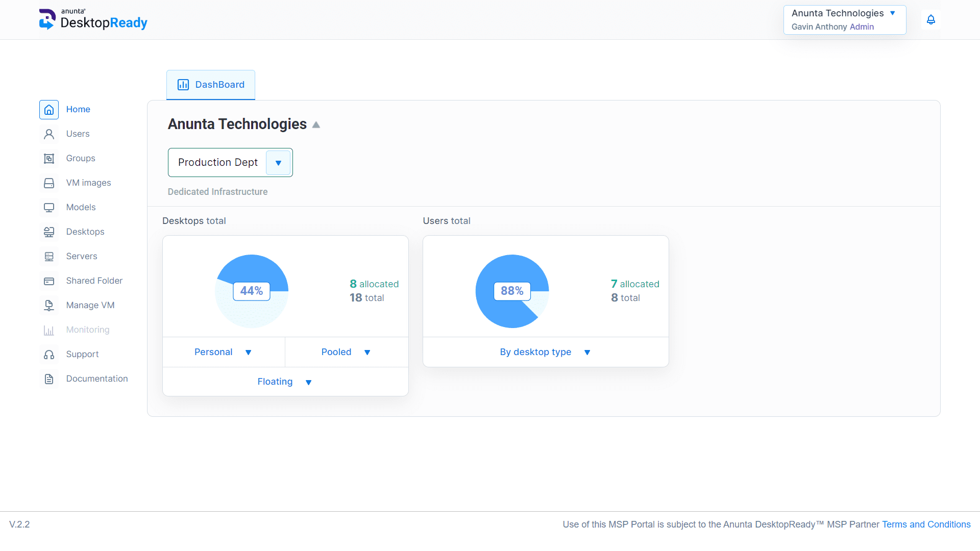Viewport: 980px width, 551px height.
Task: Click the 88% users donut chart
Action: (x=512, y=291)
